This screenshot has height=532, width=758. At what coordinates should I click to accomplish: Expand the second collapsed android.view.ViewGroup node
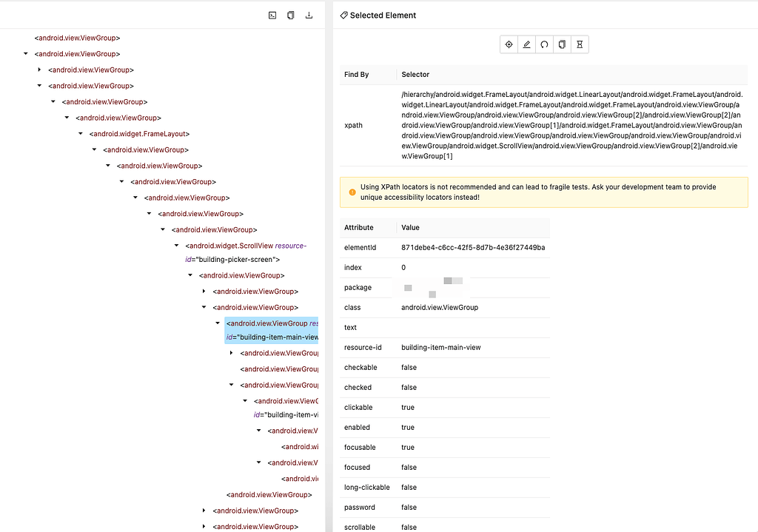pyautogui.click(x=202, y=291)
